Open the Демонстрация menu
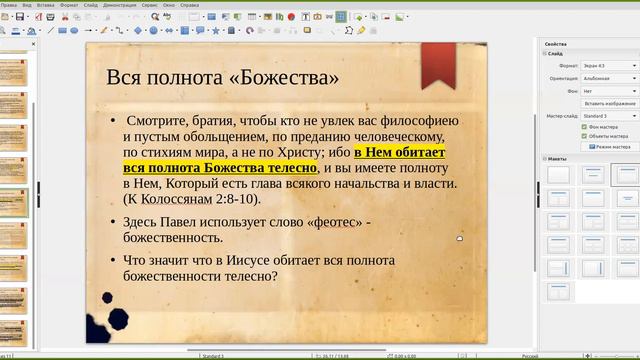 120,5
